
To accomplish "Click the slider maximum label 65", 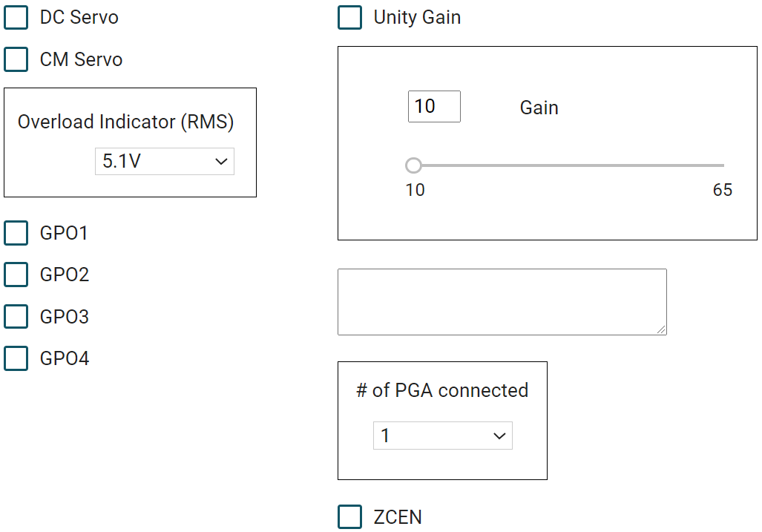I will (x=722, y=190).
